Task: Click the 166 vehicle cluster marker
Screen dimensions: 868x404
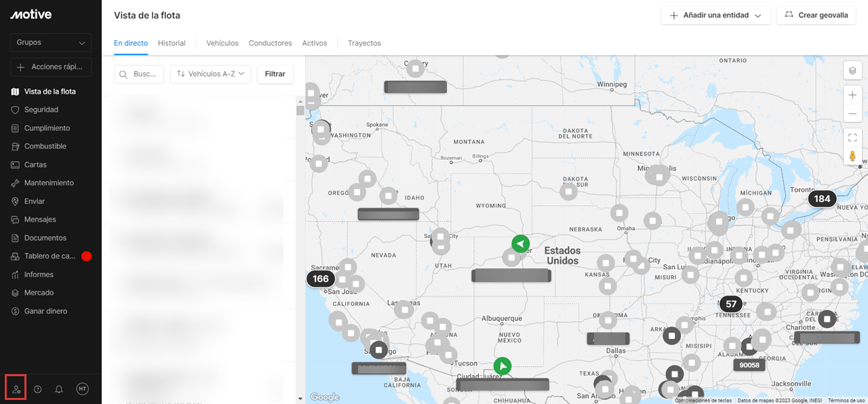Action: coord(321,279)
